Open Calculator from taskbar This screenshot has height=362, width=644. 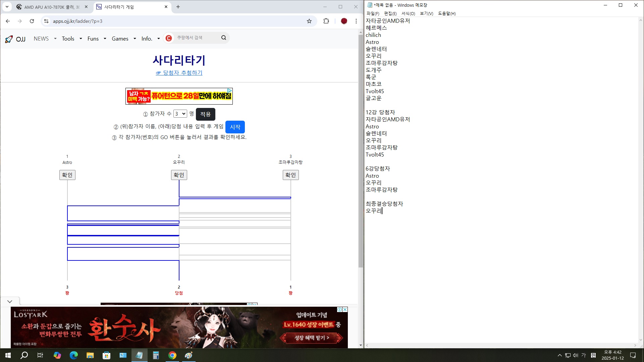156,355
